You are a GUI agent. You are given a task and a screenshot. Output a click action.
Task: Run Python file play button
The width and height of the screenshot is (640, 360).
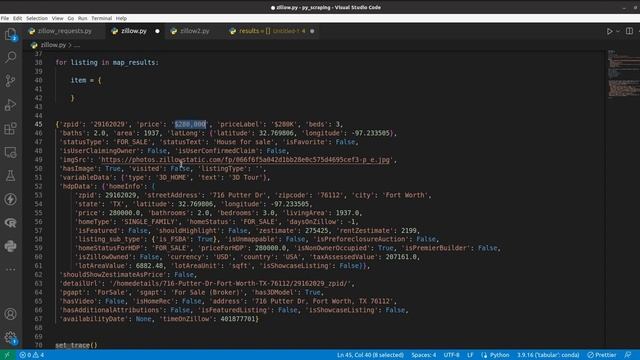tap(609, 31)
